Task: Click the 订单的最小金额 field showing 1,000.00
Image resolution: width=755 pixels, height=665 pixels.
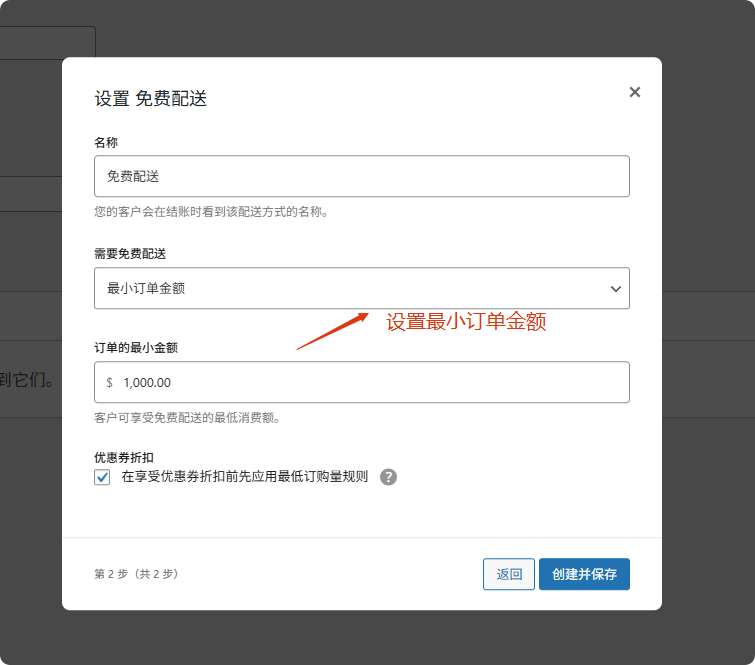Action: pos(370,382)
